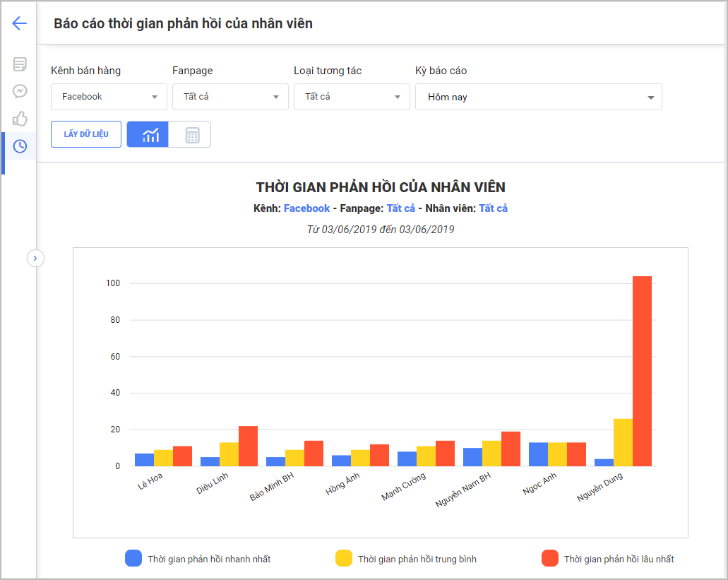The width and height of the screenshot is (728, 580).
Task: Open the thumbs-up likes sidebar icon
Action: point(20,119)
